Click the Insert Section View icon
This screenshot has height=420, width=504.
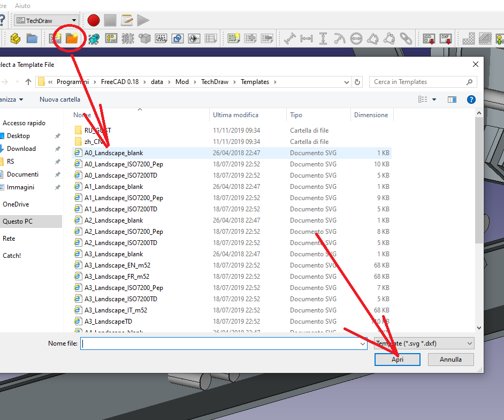128,39
